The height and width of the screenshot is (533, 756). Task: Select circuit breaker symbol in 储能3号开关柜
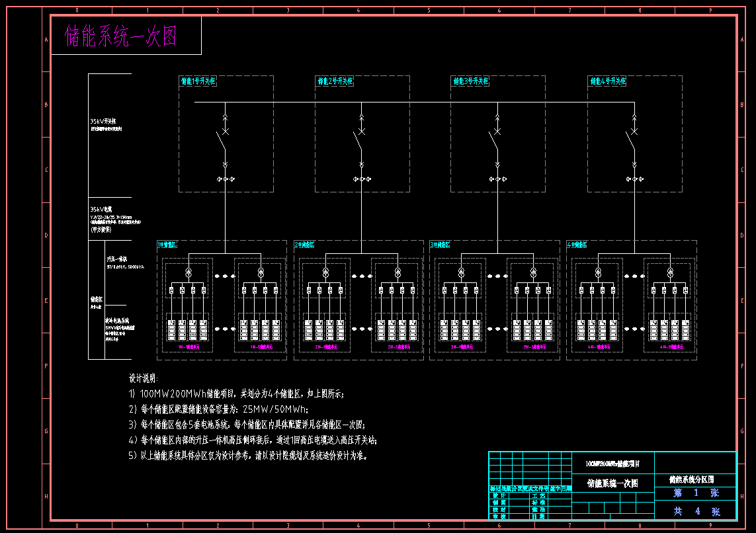pyautogui.click(x=495, y=140)
